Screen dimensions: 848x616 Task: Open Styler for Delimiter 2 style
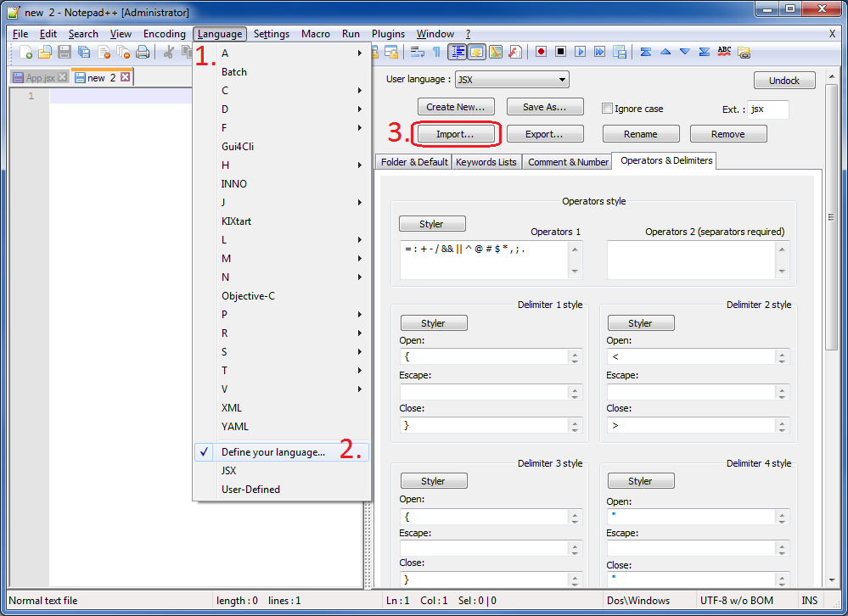(x=640, y=323)
